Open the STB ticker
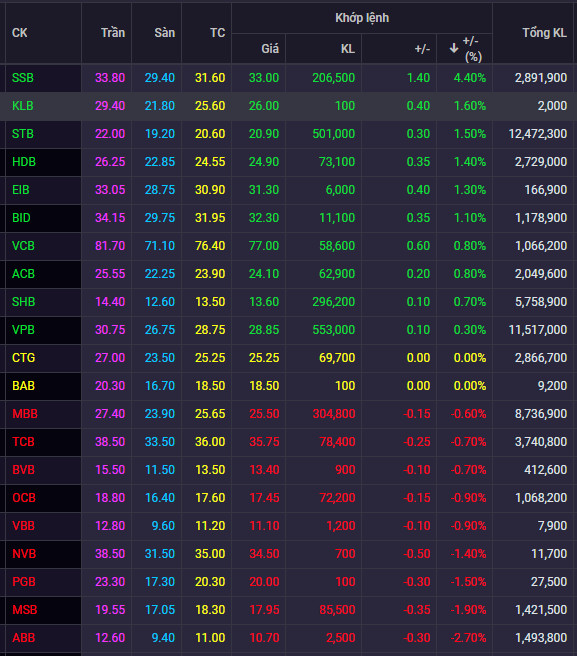 [x=23, y=134]
